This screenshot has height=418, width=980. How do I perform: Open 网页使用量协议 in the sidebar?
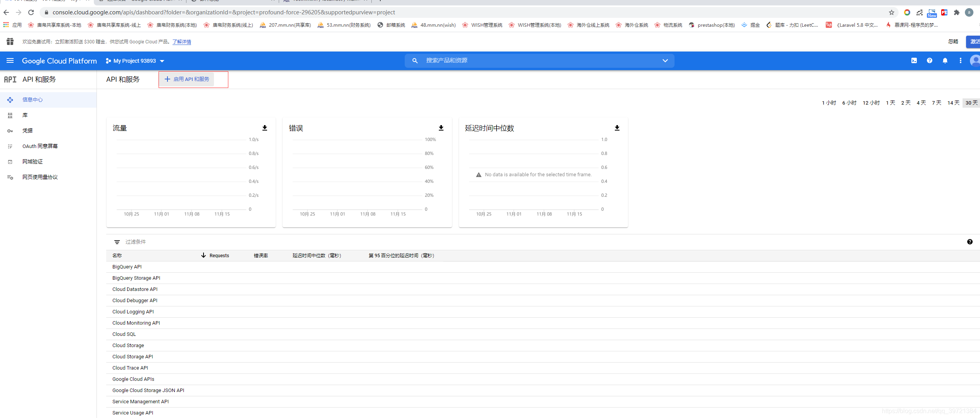[48, 177]
